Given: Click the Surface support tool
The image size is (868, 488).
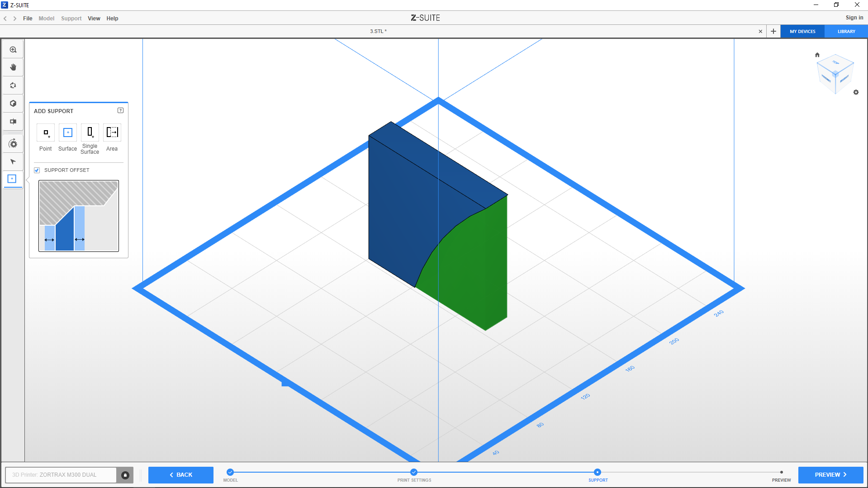Looking at the screenshot, I should click(x=67, y=133).
